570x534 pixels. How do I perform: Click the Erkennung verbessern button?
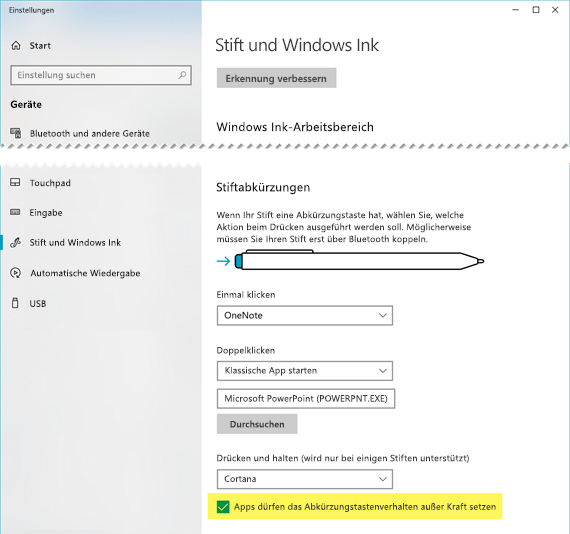(276, 78)
